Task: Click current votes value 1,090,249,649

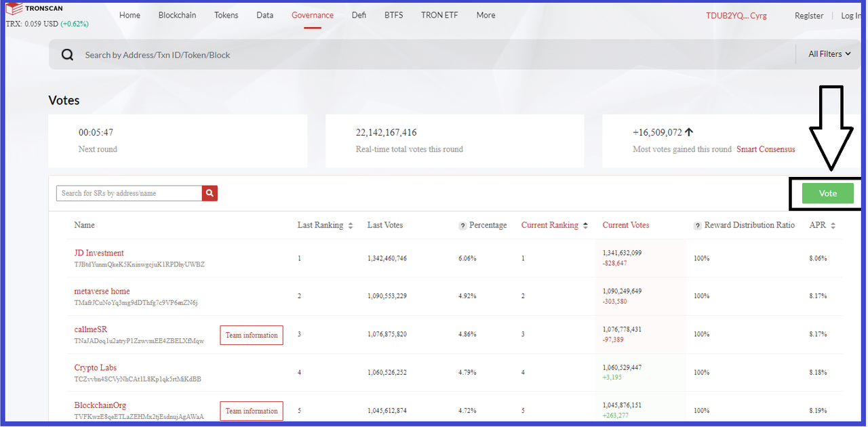Action: coord(623,291)
